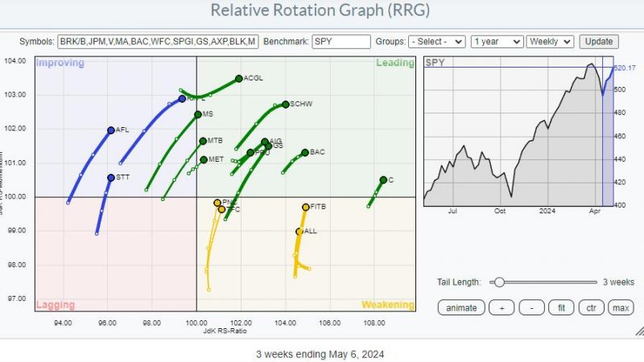Viewport: 644px width, 362px height.
Task: Click the SPY price label 520.17
Action: (x=625, y=68)
